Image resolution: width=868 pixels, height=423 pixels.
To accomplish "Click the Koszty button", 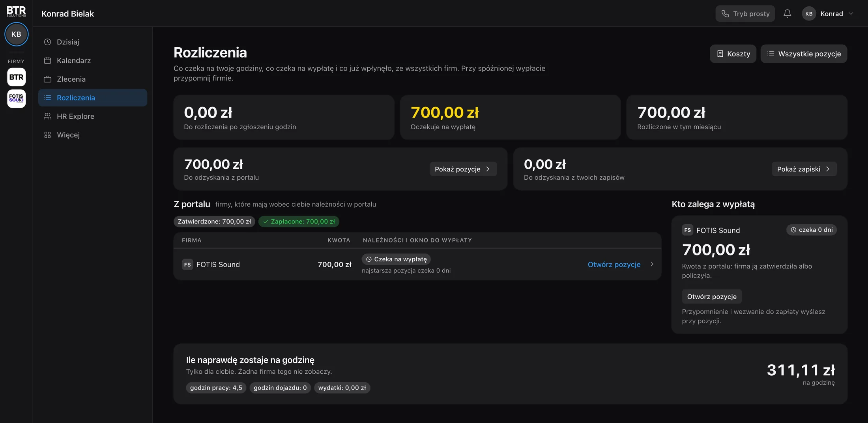I will coord(733,54).
